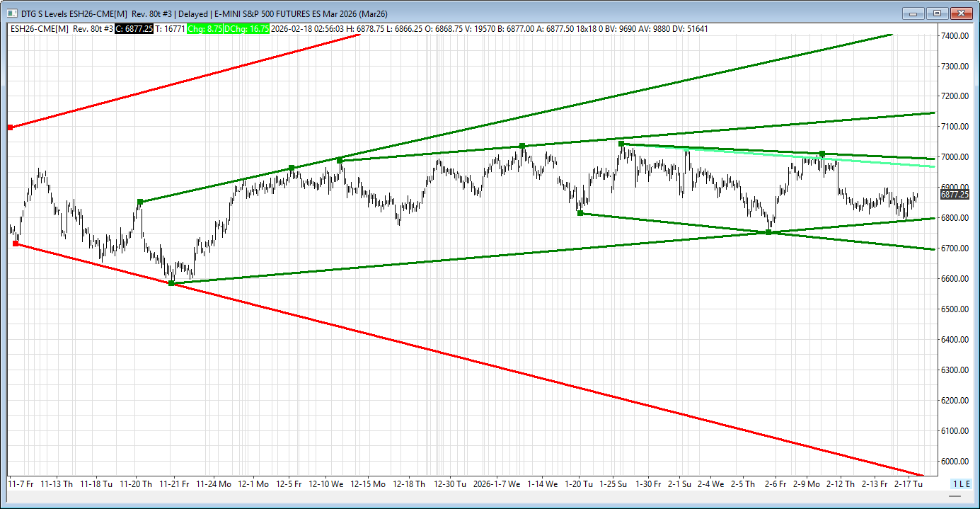Click the green 'Chg: 8.75' header field

[x=204, y=29]
